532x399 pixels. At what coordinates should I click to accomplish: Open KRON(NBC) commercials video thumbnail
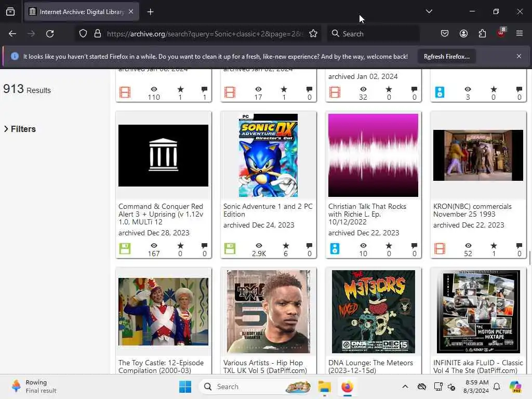478,155
